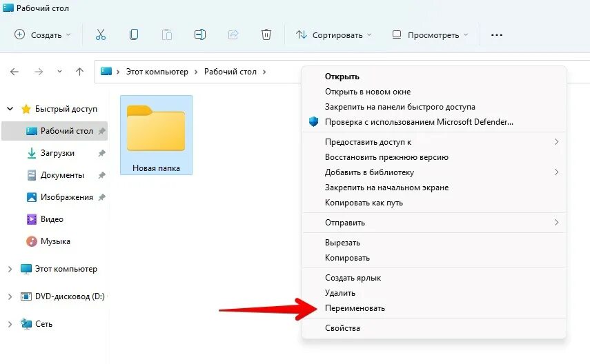590x364 pixels.
Task: Open Музыка in sidebar
Action: pyautogui.click(x=55, y=241)
